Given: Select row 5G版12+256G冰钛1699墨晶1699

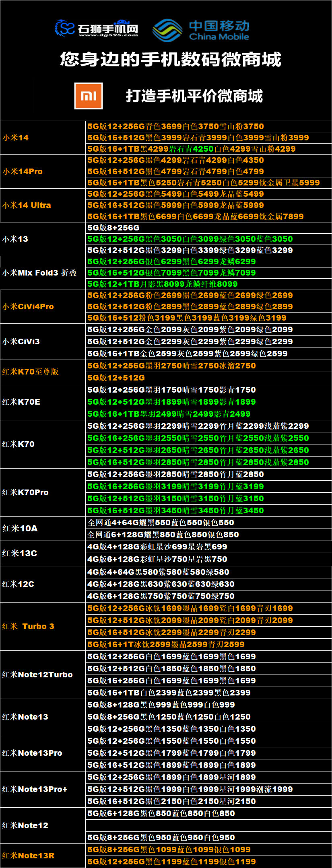Looking at the screenshot, I should point(209,608).
